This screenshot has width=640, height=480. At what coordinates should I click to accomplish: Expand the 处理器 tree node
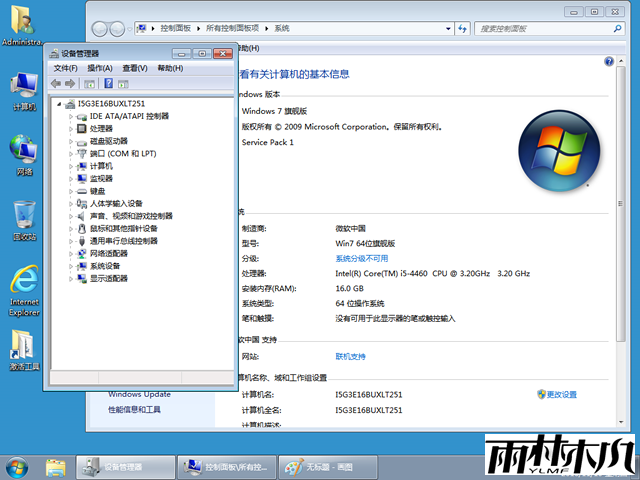click(x=71, y=129)
